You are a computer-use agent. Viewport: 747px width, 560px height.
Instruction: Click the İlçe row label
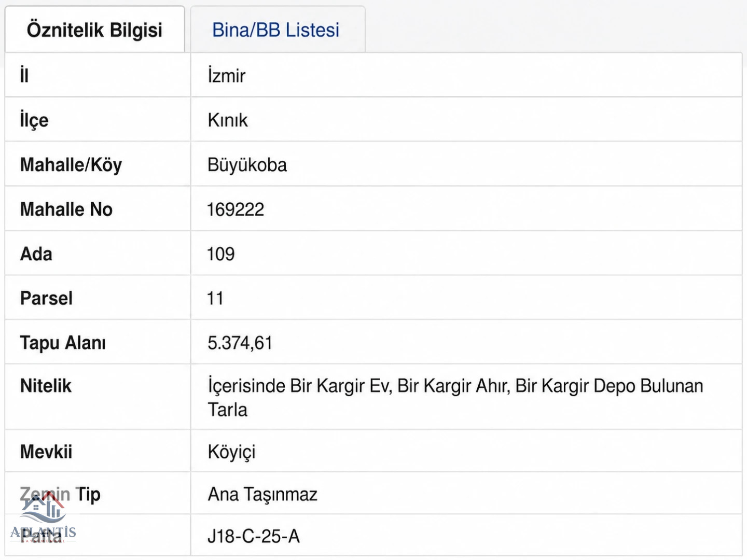point(34,120)
